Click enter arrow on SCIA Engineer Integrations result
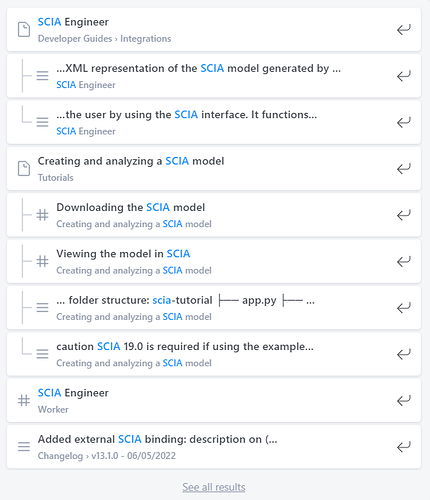The height and width of the screenshot is (500, 430). tap(403, 30)
